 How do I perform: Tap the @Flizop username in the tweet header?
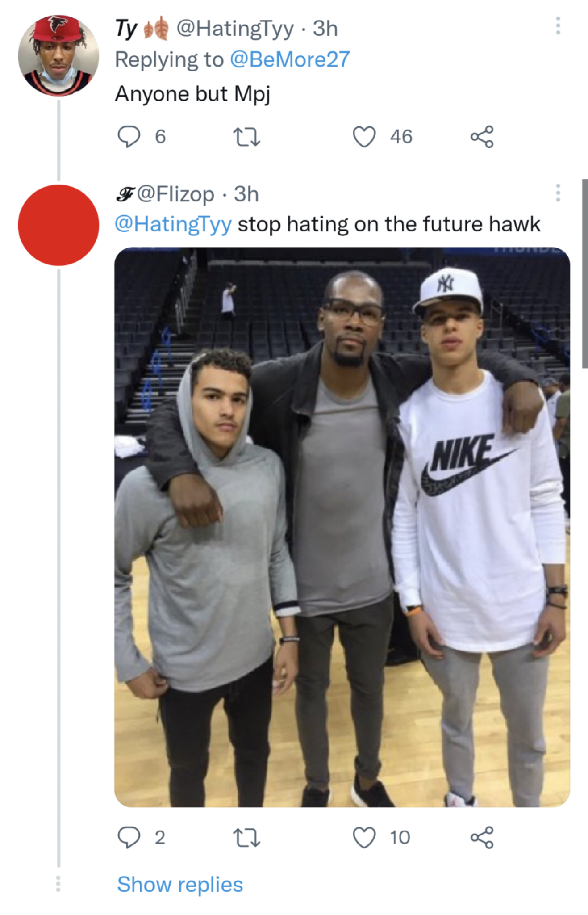click(x=175, y=194)
